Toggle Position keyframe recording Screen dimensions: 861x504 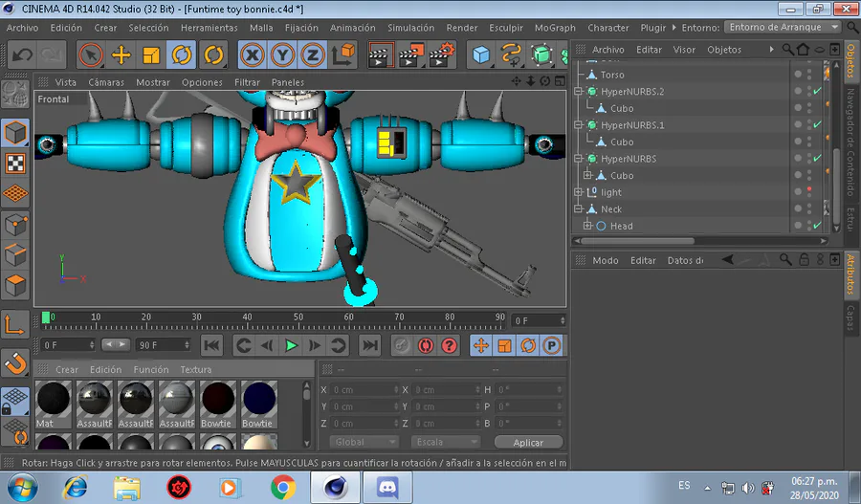(481, 345)
